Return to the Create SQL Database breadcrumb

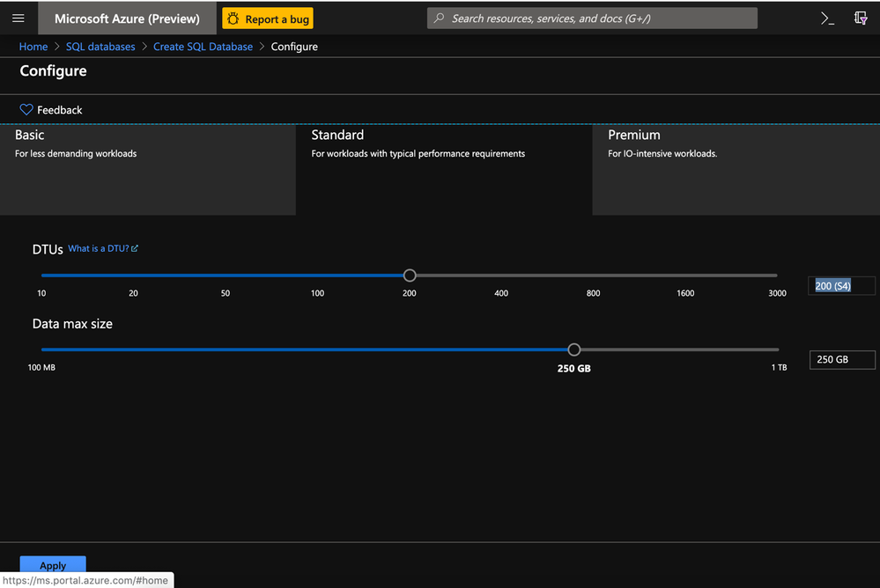click(203, 47)
